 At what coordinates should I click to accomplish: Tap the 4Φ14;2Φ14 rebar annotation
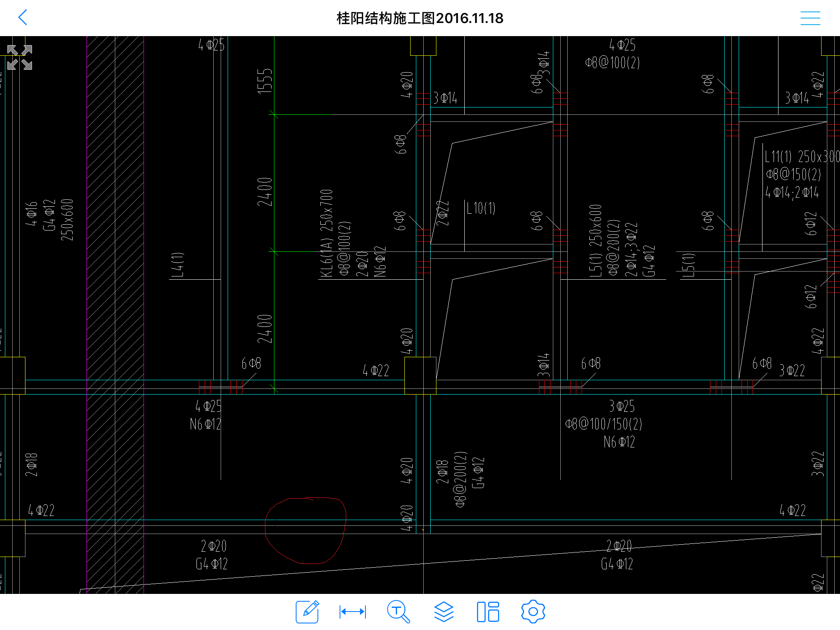point(792,192)
